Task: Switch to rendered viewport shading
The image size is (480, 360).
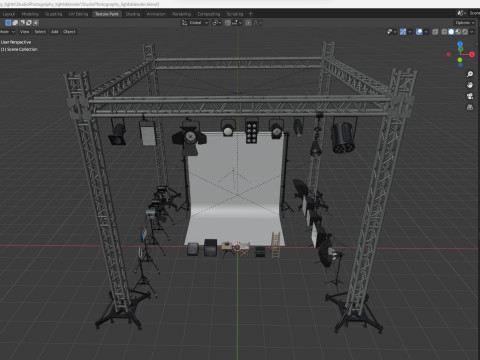Action: pos(465,32)
